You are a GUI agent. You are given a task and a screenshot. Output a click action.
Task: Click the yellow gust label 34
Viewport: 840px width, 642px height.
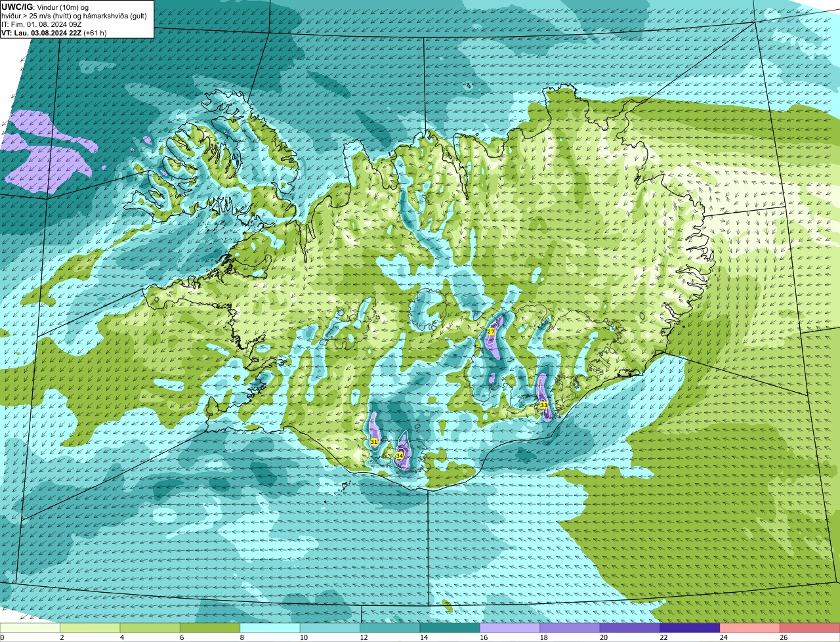point(399,455)
